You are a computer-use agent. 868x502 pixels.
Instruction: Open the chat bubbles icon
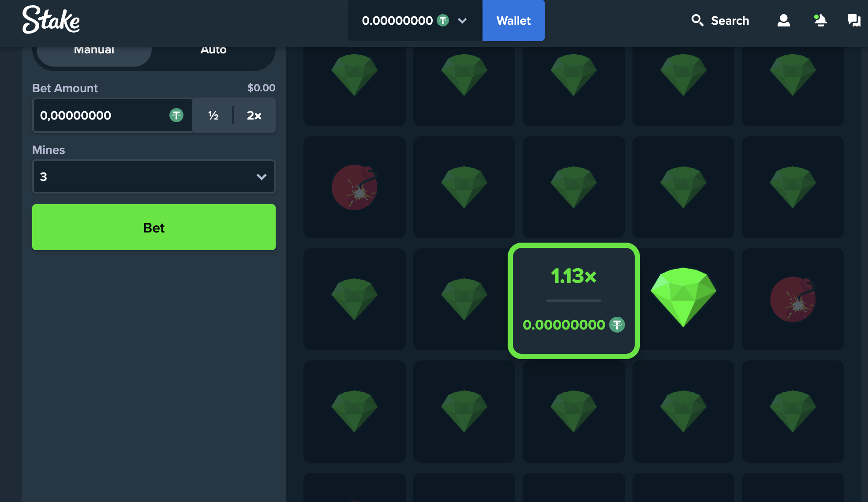(x=854, y=20)
